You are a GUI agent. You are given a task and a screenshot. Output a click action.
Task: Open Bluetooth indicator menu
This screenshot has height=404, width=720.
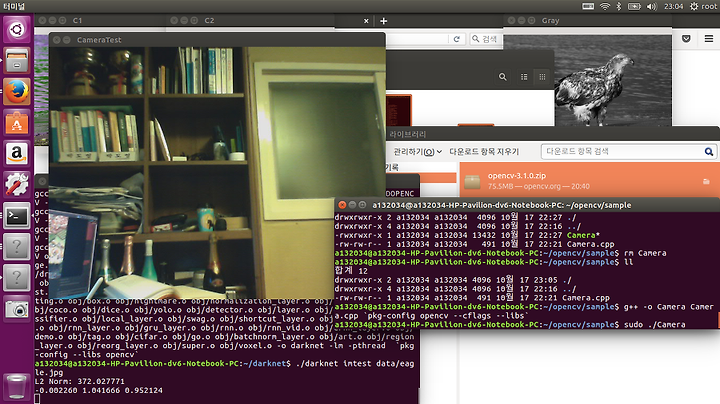pos(619,6)
